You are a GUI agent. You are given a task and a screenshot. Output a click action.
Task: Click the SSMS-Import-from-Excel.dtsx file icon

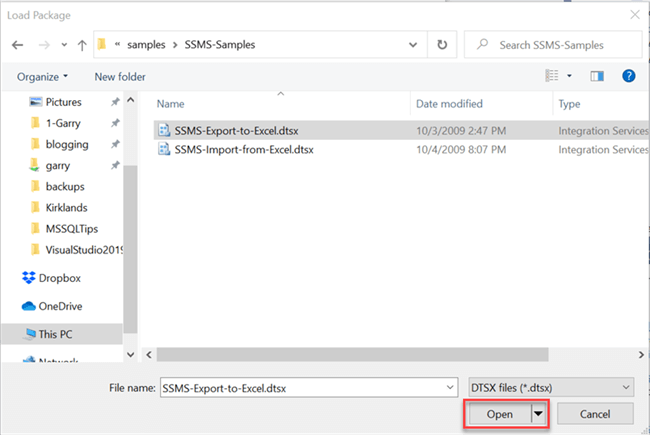[164, 149]
